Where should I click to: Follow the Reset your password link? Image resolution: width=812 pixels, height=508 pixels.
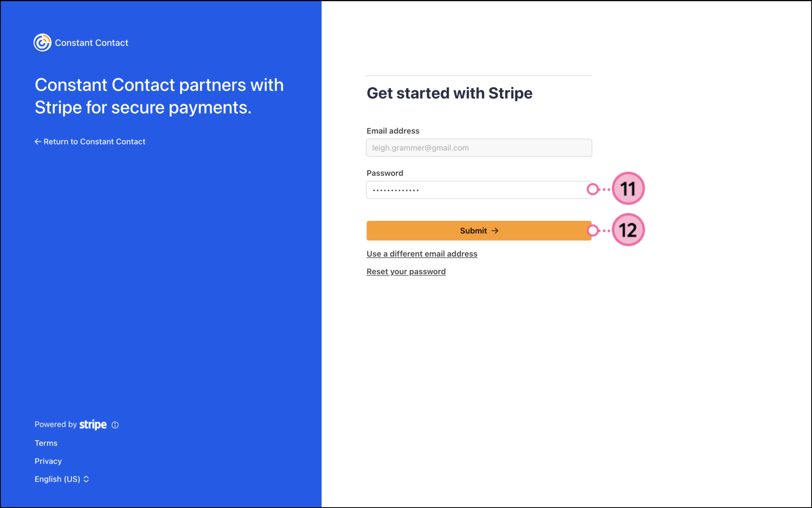point(406,272)
